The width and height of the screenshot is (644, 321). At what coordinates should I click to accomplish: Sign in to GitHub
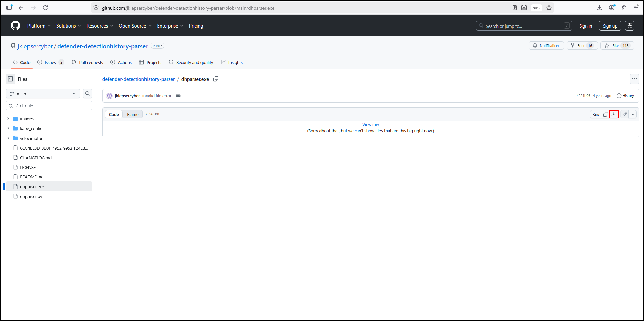586,26
